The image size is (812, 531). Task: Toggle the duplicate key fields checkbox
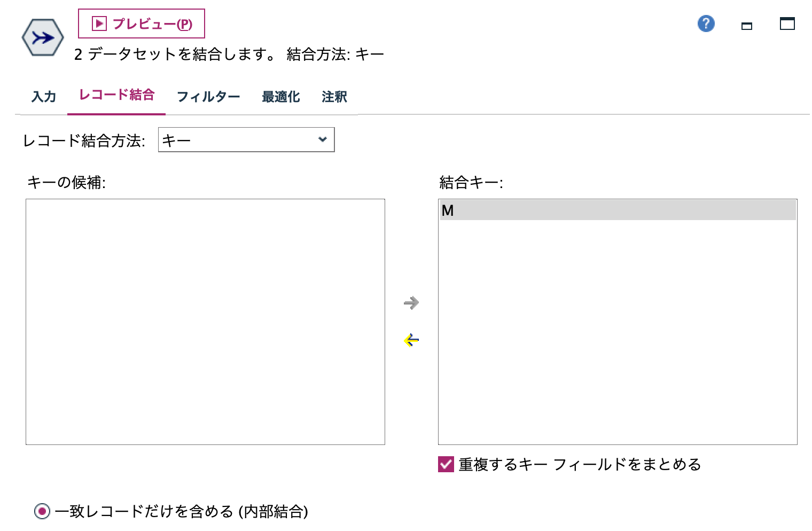point(445,465)
